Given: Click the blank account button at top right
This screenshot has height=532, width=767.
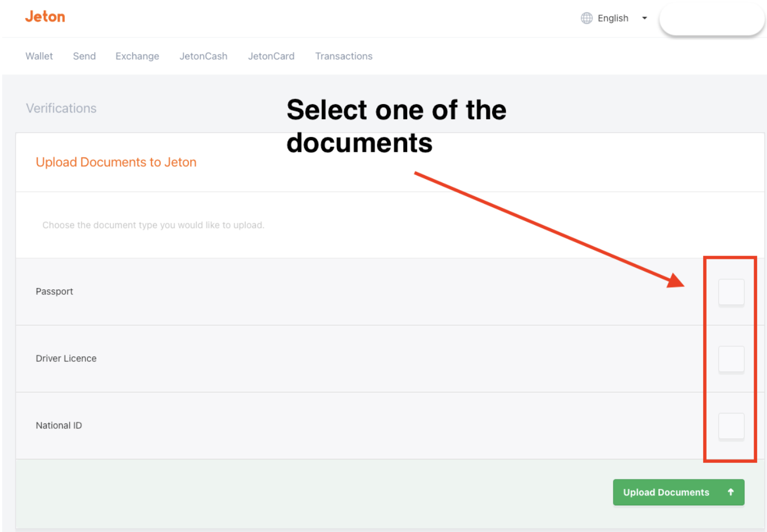Looking at the screenshot, I should pyautogui.click(x=712, y=19).
